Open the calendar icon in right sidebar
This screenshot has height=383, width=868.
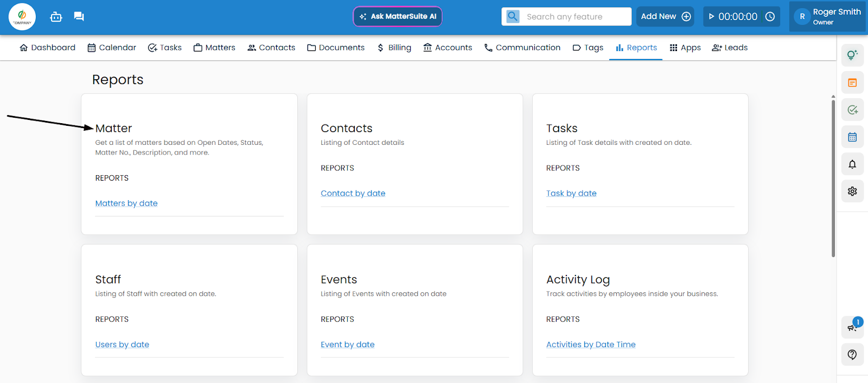point(852,137)
